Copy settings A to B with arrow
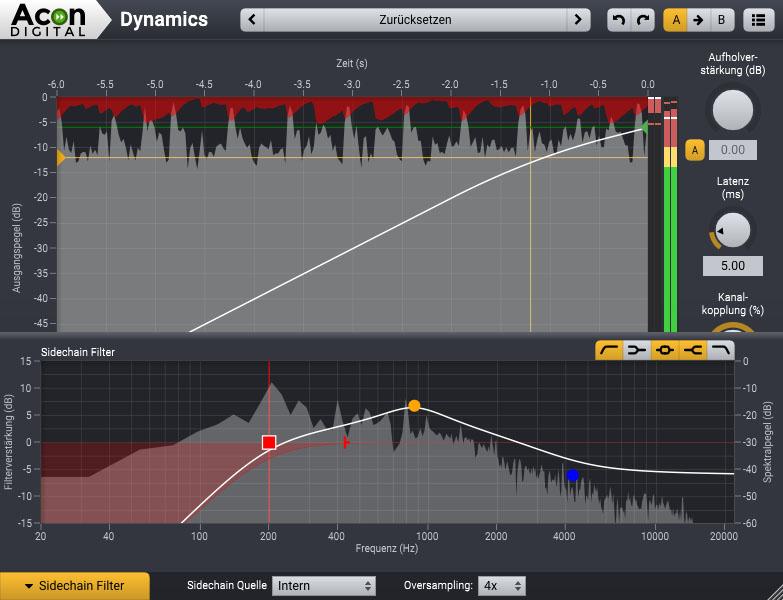This screenshot has width=783, height=600. (x=698, y=20)
